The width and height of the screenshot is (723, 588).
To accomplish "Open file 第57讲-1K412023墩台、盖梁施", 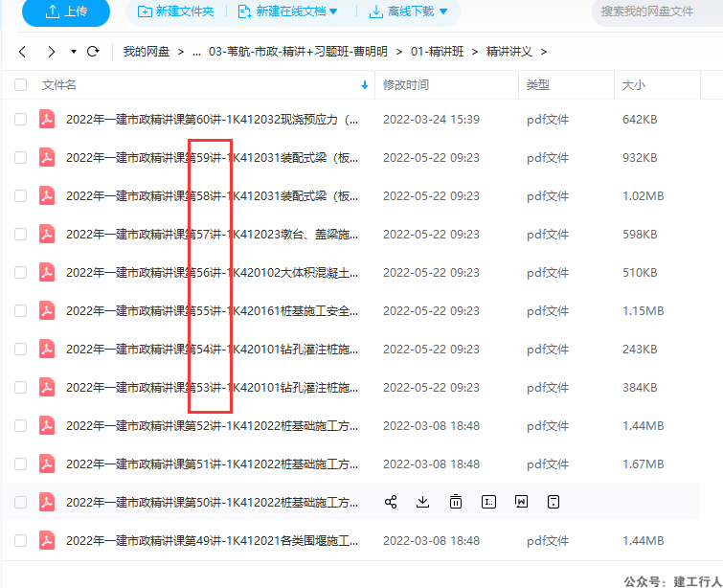I will [212, 235].
